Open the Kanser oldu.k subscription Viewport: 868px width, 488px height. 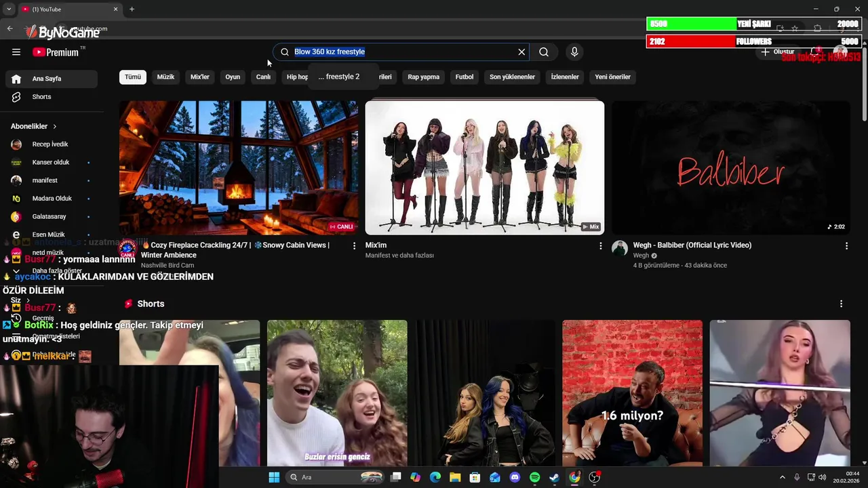tap(52, 163)
